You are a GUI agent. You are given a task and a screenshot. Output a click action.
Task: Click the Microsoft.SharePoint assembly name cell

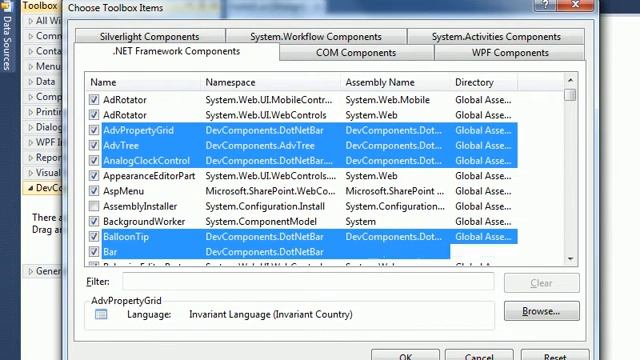coord(395,191)
